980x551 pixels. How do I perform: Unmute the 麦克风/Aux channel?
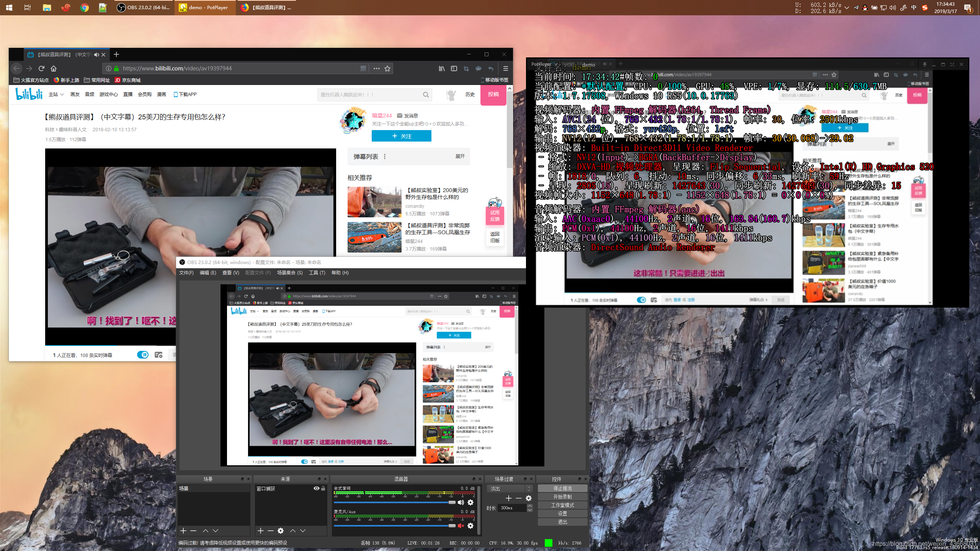point(461,526)
